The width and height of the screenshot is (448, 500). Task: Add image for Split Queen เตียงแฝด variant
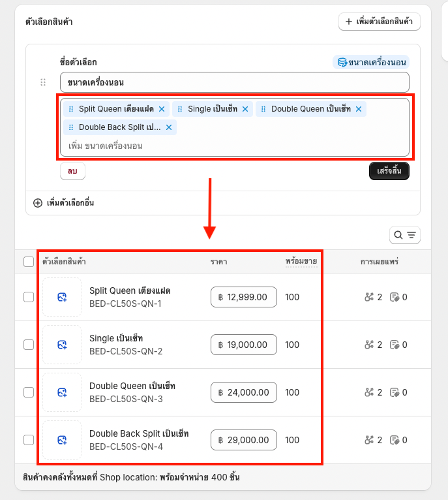click(62, 297)
